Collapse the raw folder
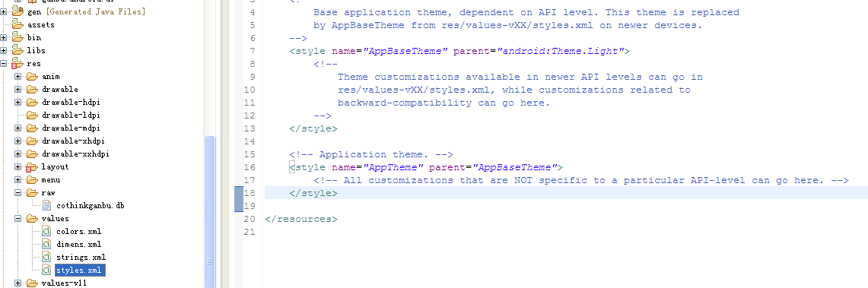 point(18,192)
